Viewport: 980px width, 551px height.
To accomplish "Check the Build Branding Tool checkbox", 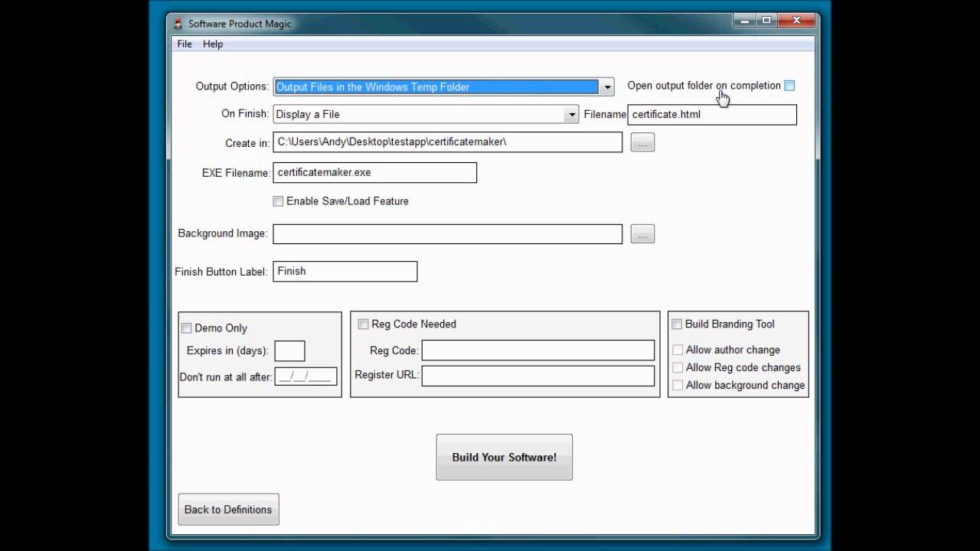I will tap(677, 324).
